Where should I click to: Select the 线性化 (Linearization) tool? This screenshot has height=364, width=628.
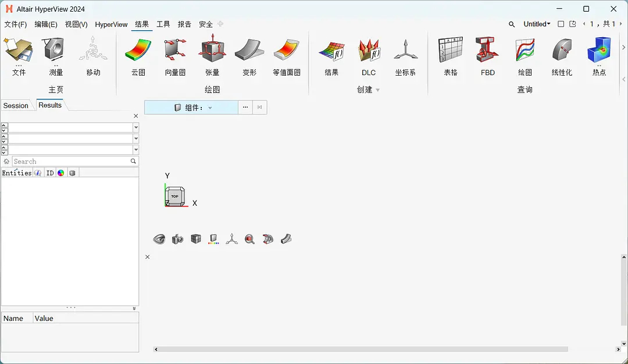pyautogui.click(x=562, y=56)
